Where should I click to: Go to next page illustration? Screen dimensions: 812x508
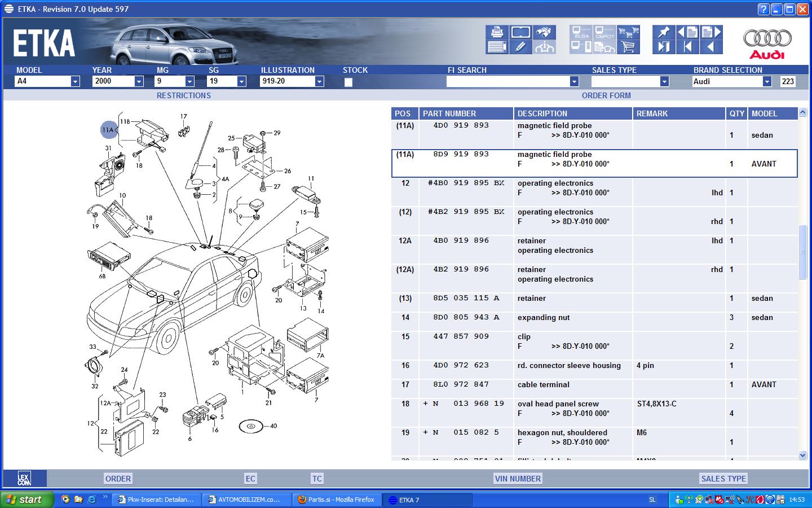pos(711,32)
